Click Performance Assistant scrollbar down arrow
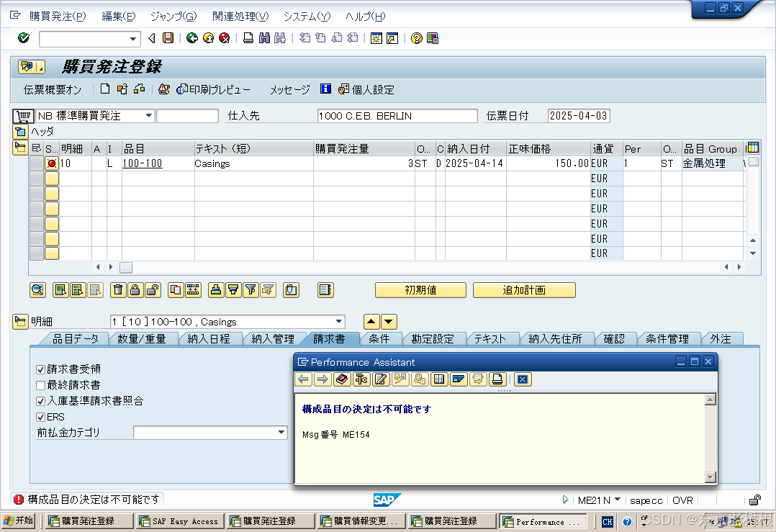This screenshot has height=532, width=776. 710,477
